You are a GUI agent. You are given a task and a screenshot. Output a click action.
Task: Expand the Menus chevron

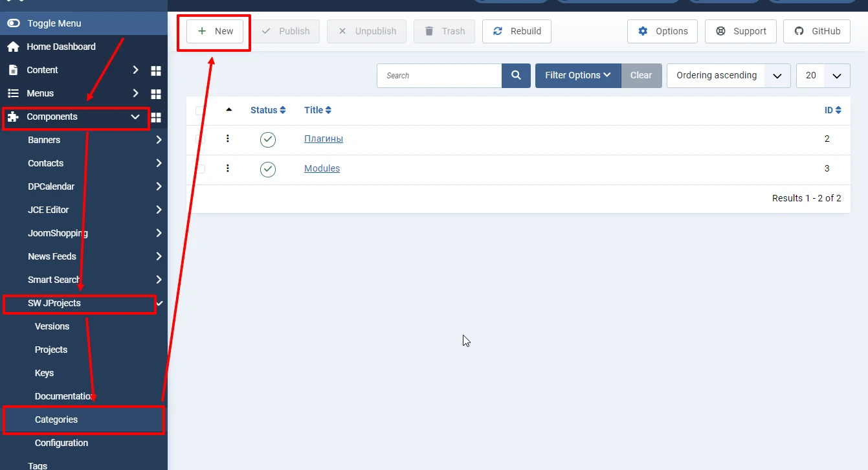click(x=135, y=93)
